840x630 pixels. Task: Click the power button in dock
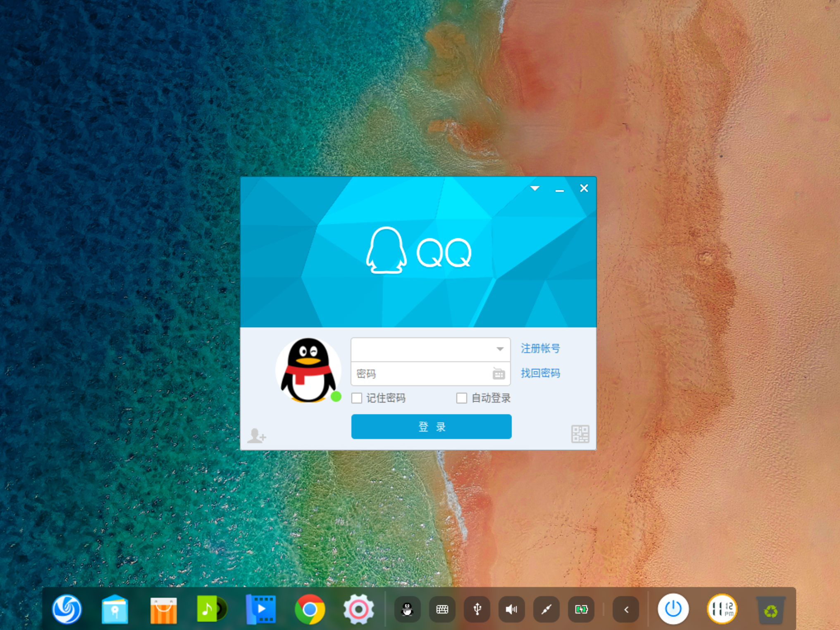pos(673,609)
